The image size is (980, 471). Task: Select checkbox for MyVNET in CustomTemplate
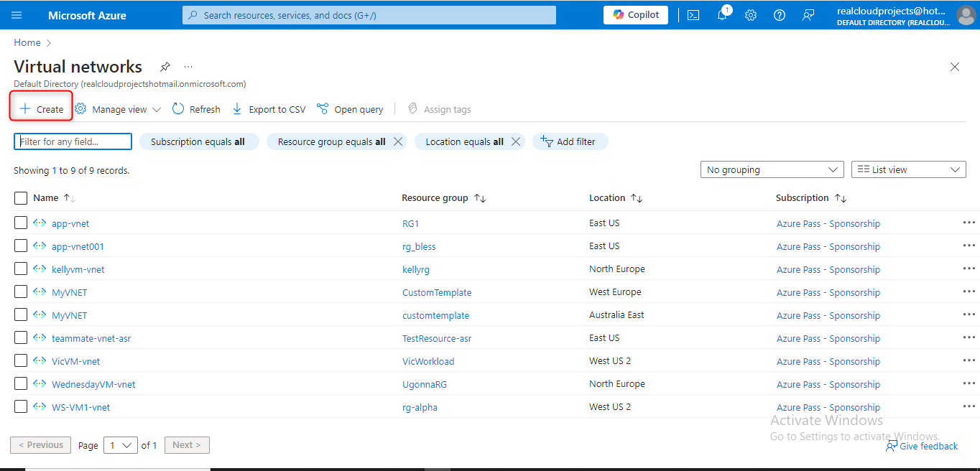point(21,292)
